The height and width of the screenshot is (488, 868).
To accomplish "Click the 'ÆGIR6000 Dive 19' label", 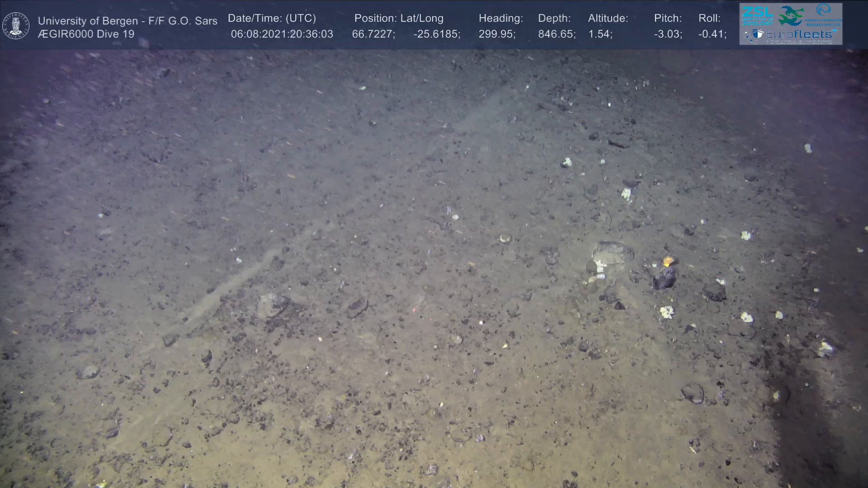I will point(86,34).
